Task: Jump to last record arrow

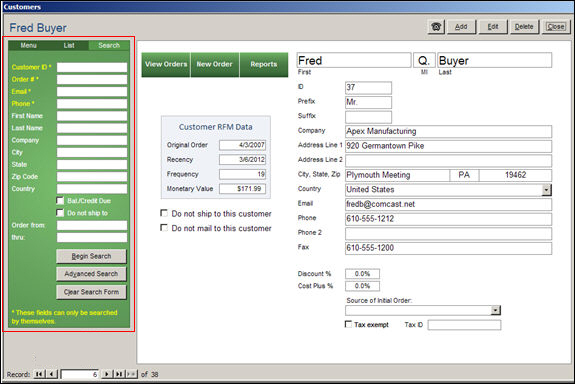Action: (119, 374)
